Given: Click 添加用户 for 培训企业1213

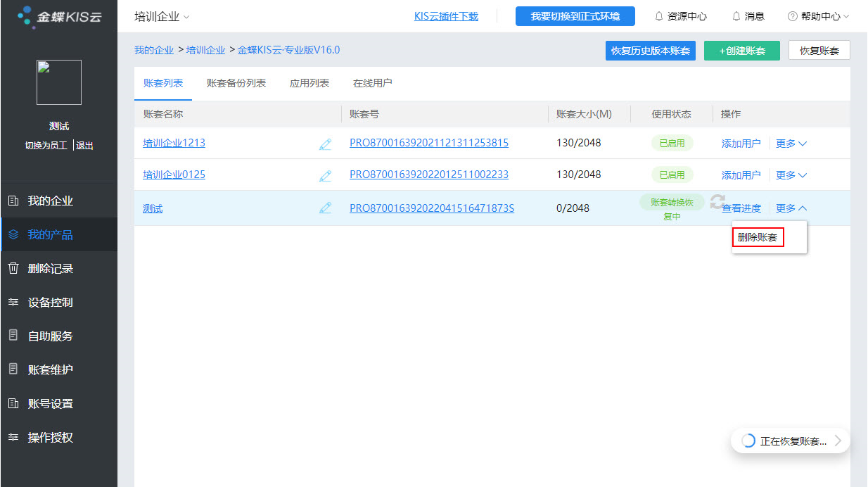Looking at the screenshot, I should pos(741,144).
